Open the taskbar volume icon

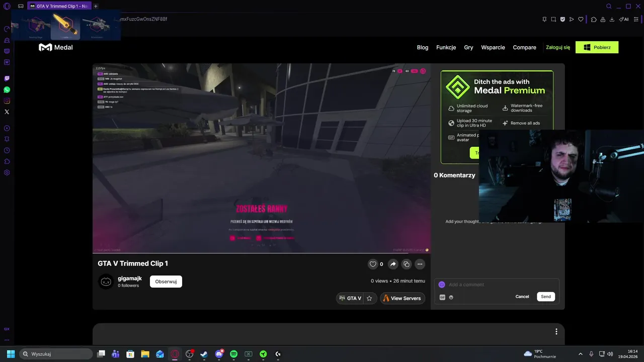[x=610, y=354]
